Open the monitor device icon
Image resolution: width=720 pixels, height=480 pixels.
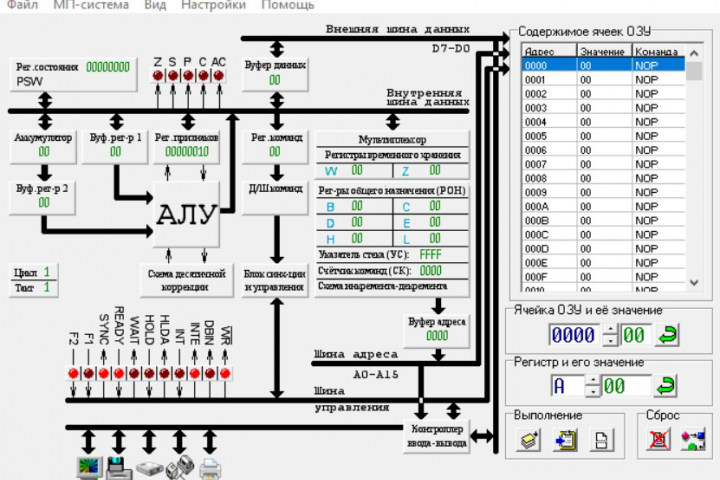(x=88, y=469)
